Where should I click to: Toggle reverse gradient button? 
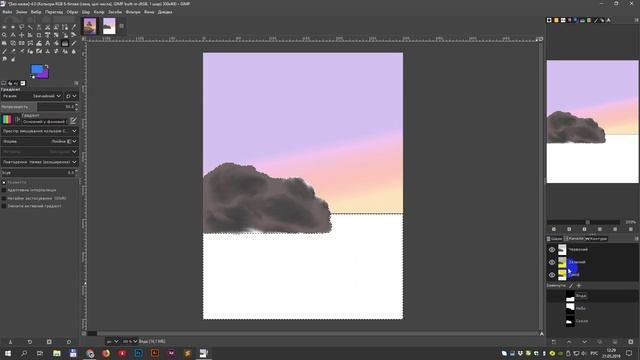[x=17, y=119]
